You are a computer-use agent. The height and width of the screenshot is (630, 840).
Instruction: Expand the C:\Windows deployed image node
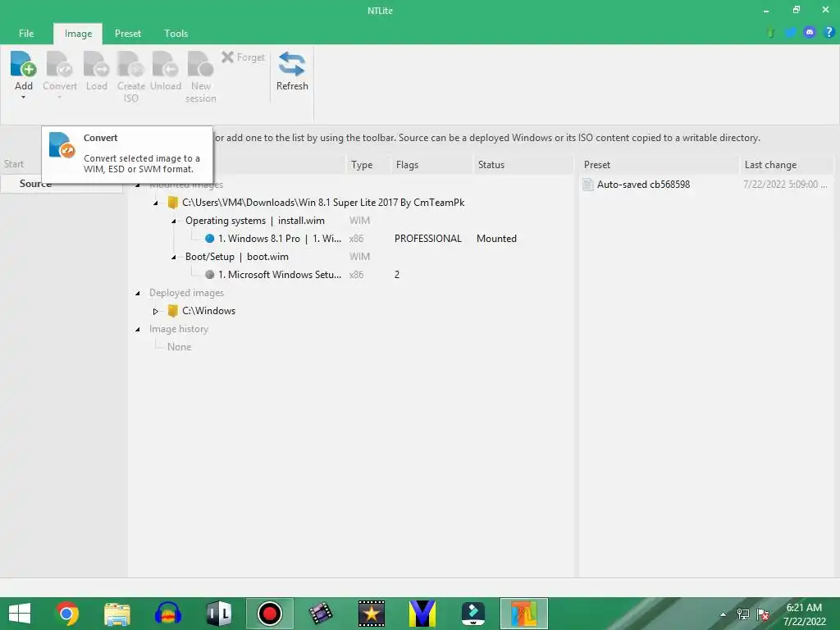click(156, 311)
